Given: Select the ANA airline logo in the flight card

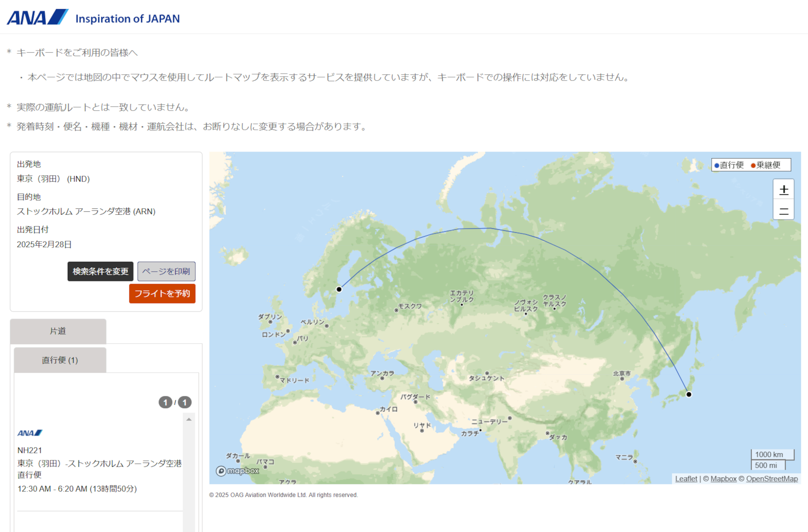Looking at the screenshot, I should 29,433.
